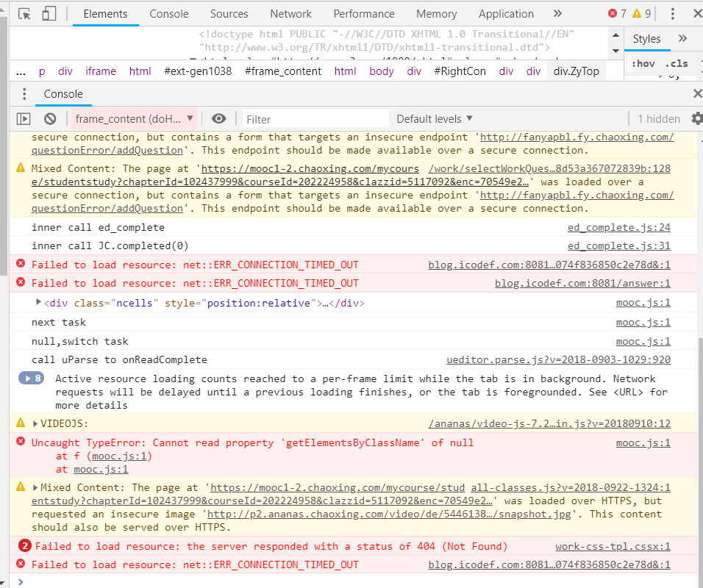Open the frame_content JavaScript context dropdown
Image resolution: width=703 pixels, height=588 pixels.
pyautogui.click(x=134, y=118)
